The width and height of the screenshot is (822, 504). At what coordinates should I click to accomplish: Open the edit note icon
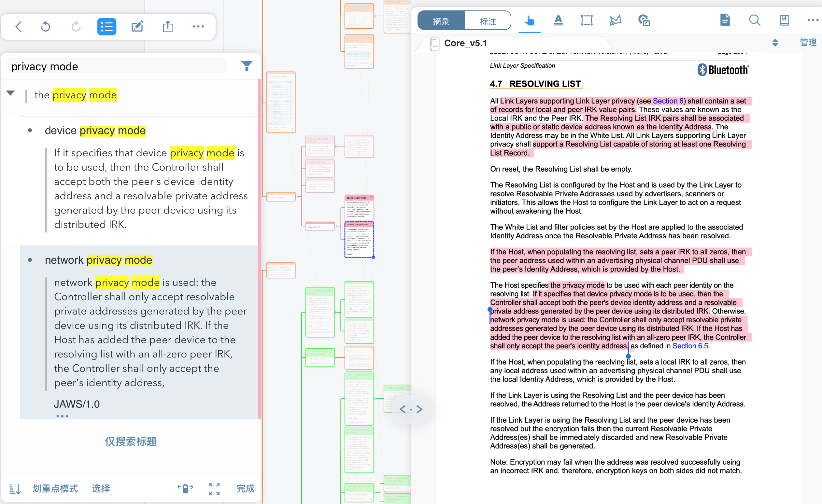[x=137, y=26]
